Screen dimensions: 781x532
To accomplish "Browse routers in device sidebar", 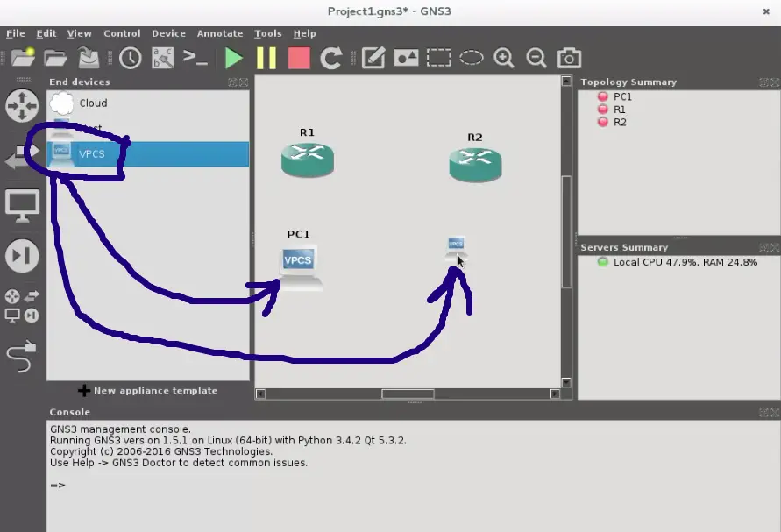I will (x=22, y=105).
